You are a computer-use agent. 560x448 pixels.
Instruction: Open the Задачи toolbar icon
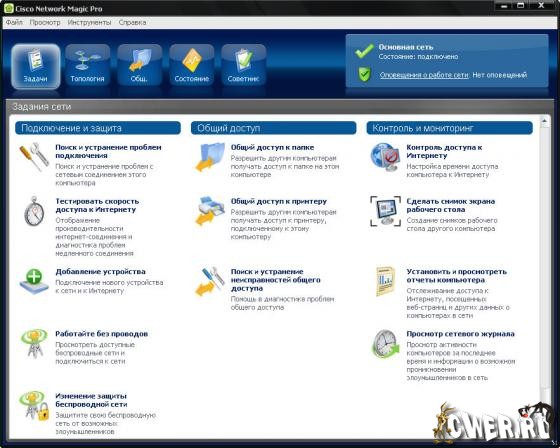click(x=35, y=66)
